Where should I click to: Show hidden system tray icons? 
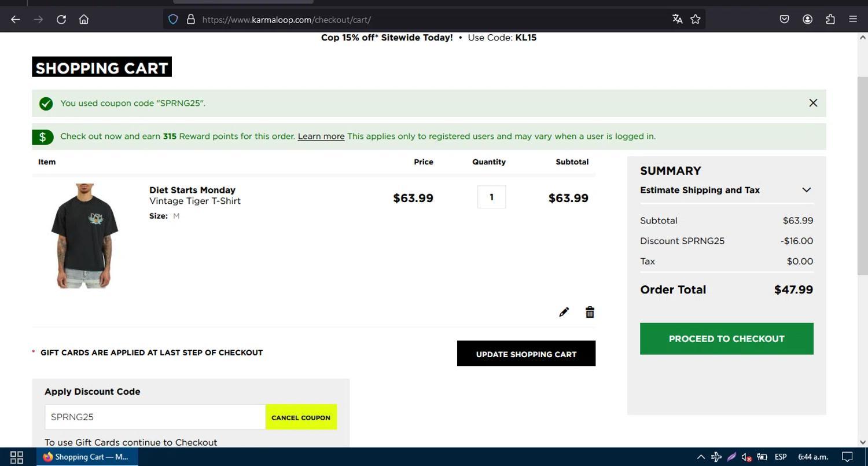point(701,457)
